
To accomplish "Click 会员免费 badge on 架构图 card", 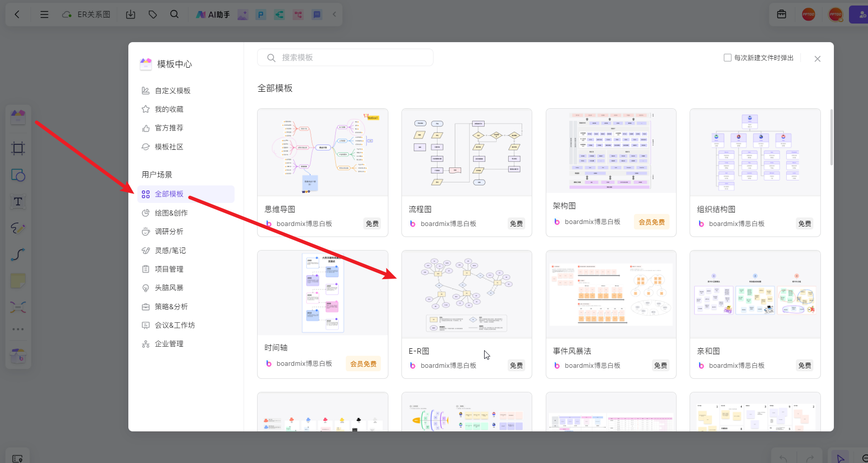I will click(x=652, y=222).
